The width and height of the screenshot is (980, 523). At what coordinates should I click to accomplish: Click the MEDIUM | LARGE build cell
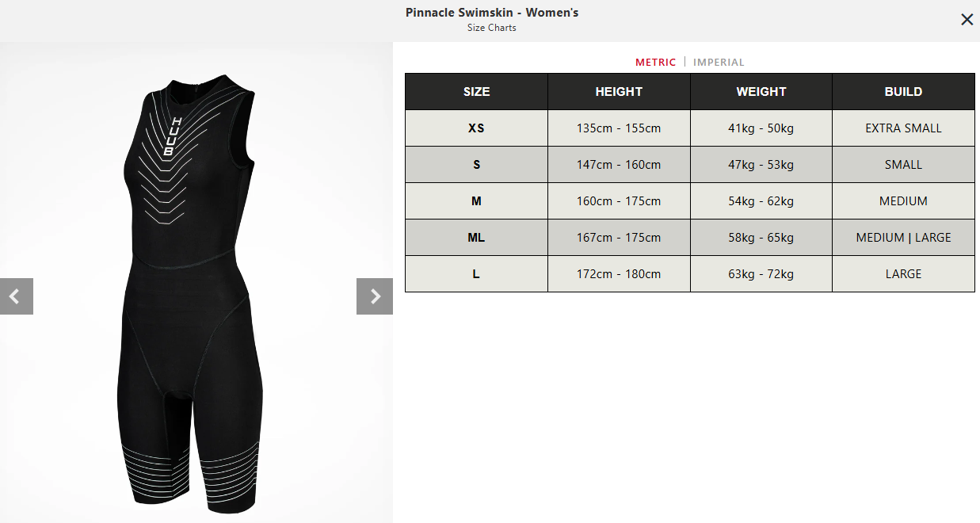pyautogui.click(x=903, y=238)
